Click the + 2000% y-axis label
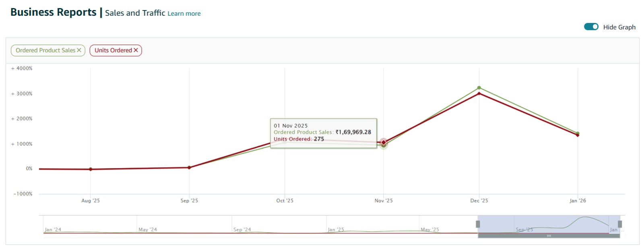644x249 pixels. (x=22, y=119)
